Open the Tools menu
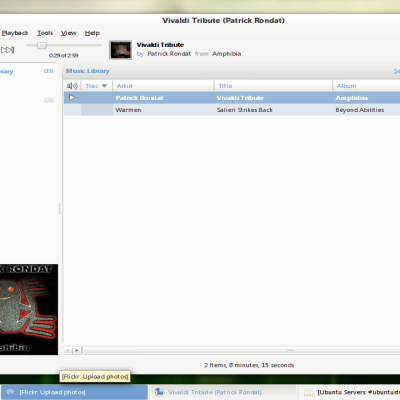The image size is (400, 400). (45, 33)
